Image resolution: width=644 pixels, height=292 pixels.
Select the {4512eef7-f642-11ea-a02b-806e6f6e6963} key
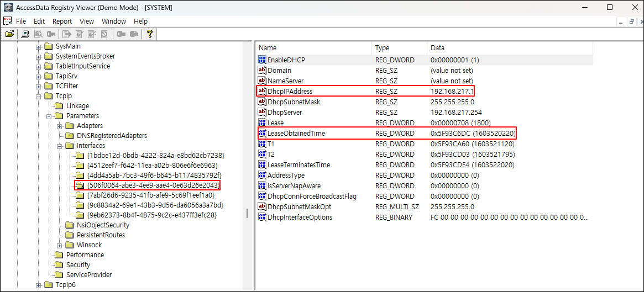(152, 165)
